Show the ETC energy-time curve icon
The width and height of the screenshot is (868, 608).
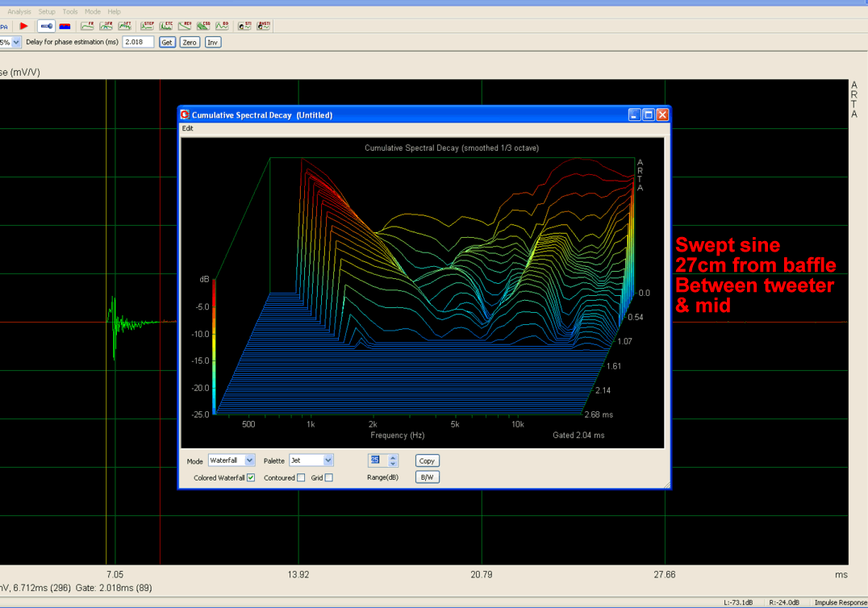[x=166, y=26]
